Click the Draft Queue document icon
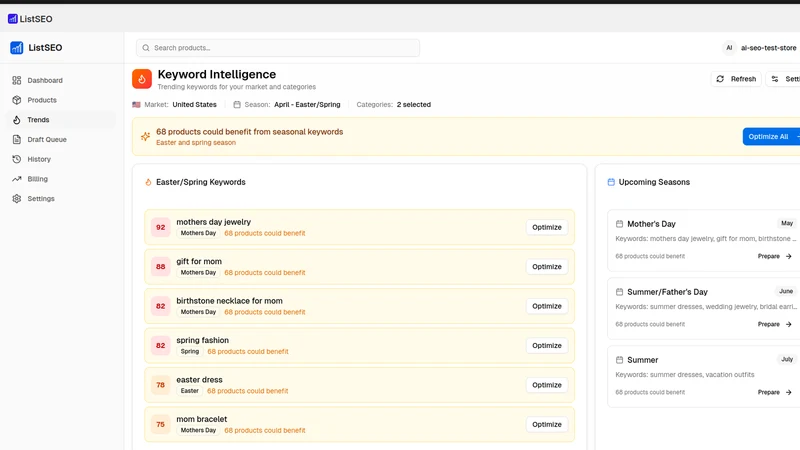The width and height of the screenshot is (800, 450). [17, 139]
